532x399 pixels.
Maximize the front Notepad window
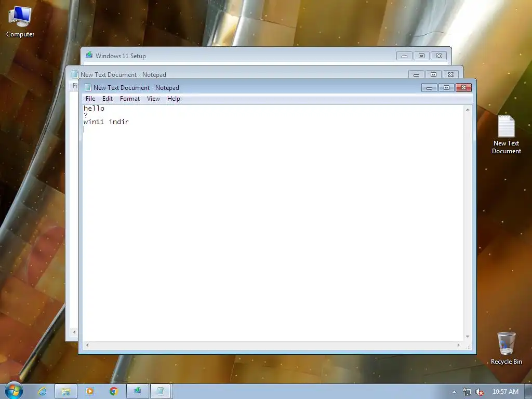pyautogui.click(x=446, y=88)
